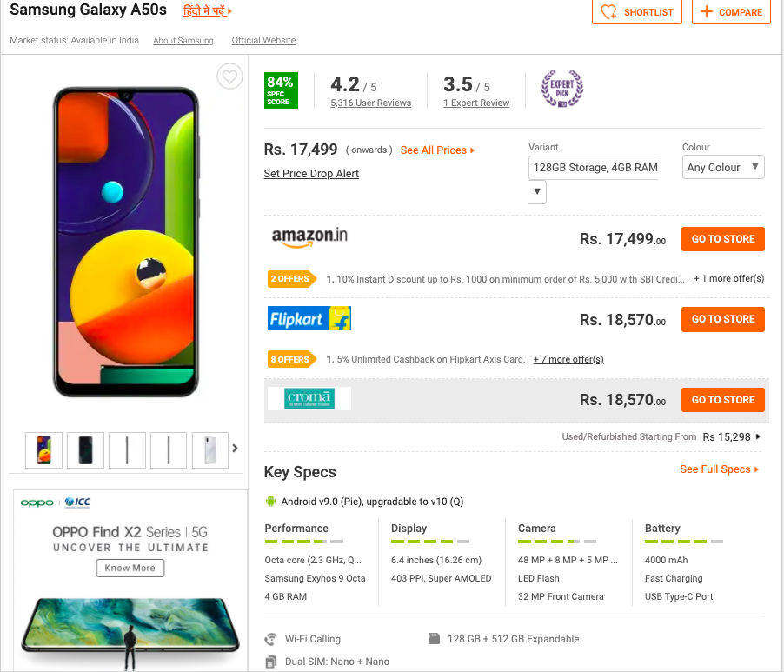This screenshot has width=784, height=672.
Task: Click the Expert Pick badge icon
Action: pos(561,89)
